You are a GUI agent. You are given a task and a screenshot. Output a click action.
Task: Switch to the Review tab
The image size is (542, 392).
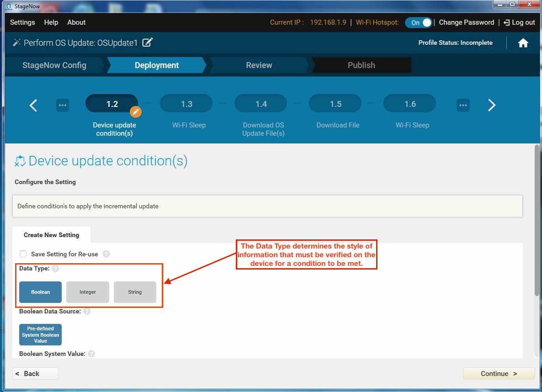point(259,65)
